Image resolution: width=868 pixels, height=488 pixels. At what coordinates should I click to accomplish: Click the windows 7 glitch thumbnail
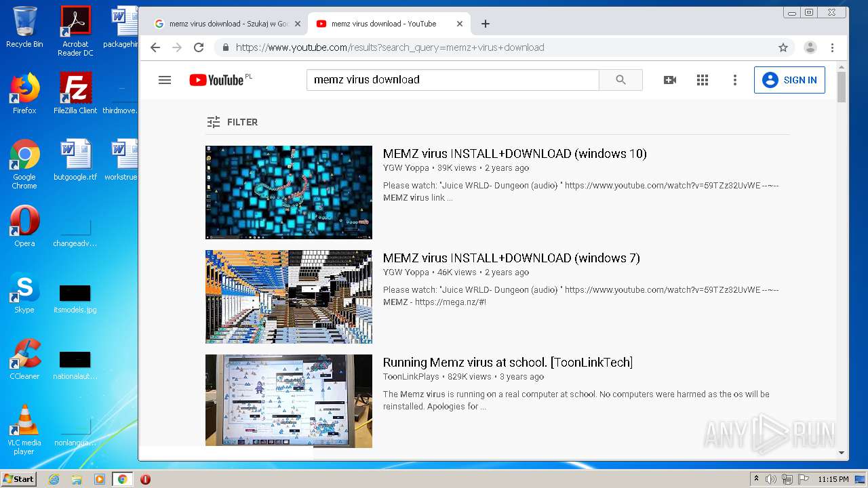click(289, 297)
